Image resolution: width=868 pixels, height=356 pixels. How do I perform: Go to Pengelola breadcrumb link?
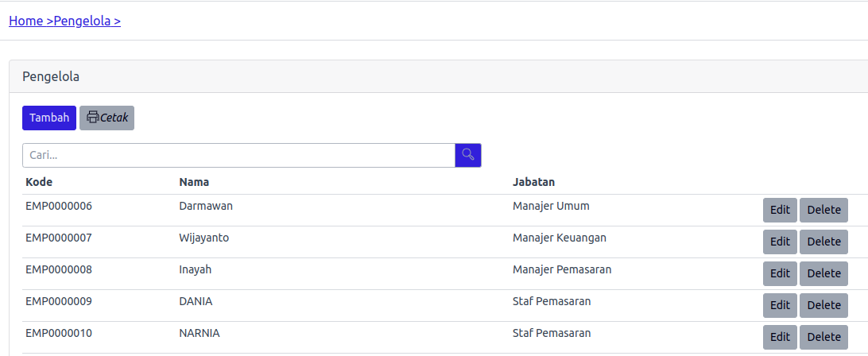(87, 21)
